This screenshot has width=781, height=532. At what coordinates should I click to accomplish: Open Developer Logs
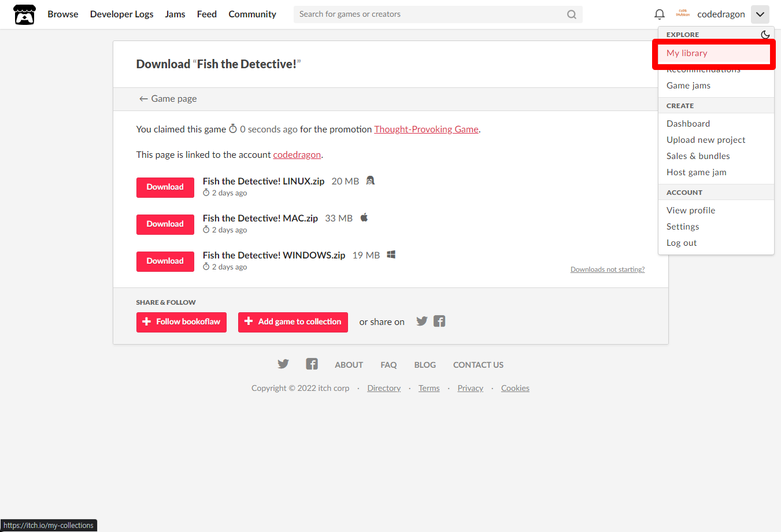122,14
